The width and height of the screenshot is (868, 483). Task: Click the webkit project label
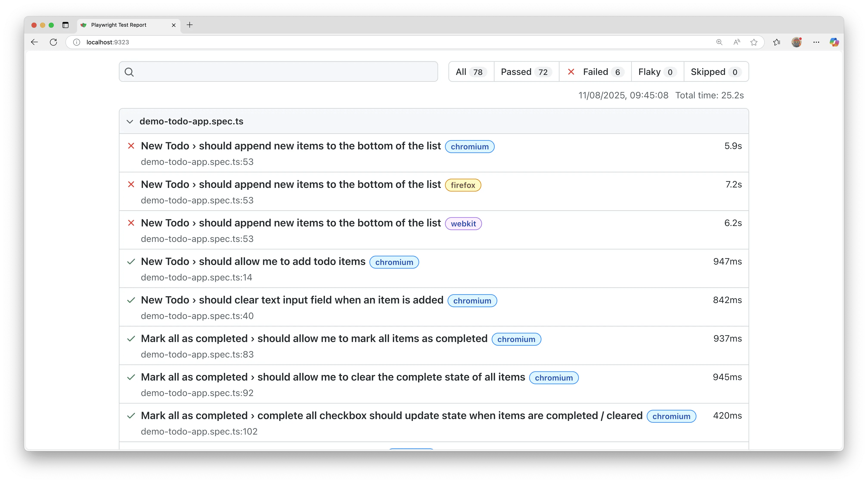463,224
